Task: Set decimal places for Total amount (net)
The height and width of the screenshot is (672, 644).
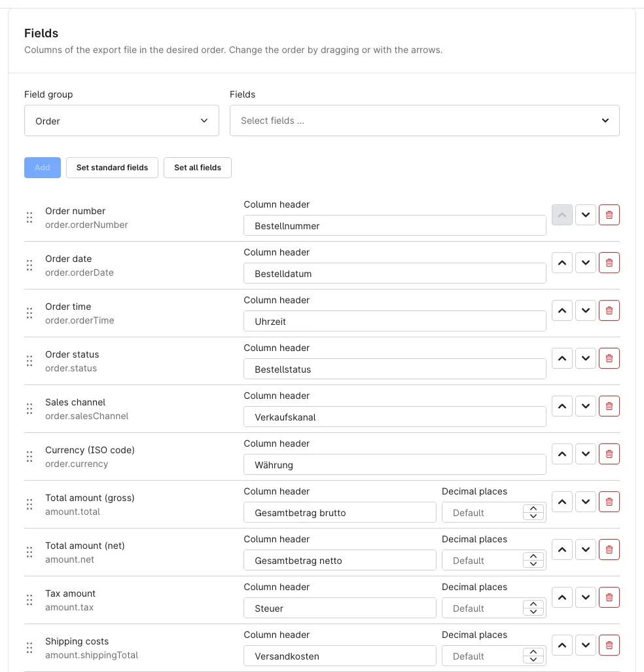Action: [493, 560]
